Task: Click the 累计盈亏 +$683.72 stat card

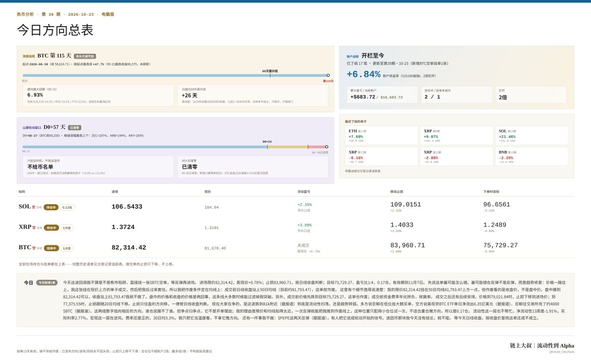Action: point(382,95)
